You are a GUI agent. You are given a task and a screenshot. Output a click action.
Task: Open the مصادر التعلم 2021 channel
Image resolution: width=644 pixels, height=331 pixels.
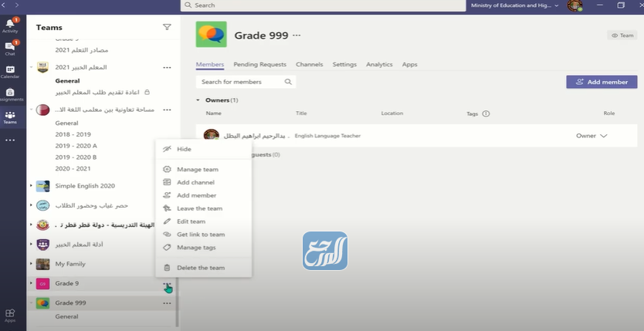[82, 50]
